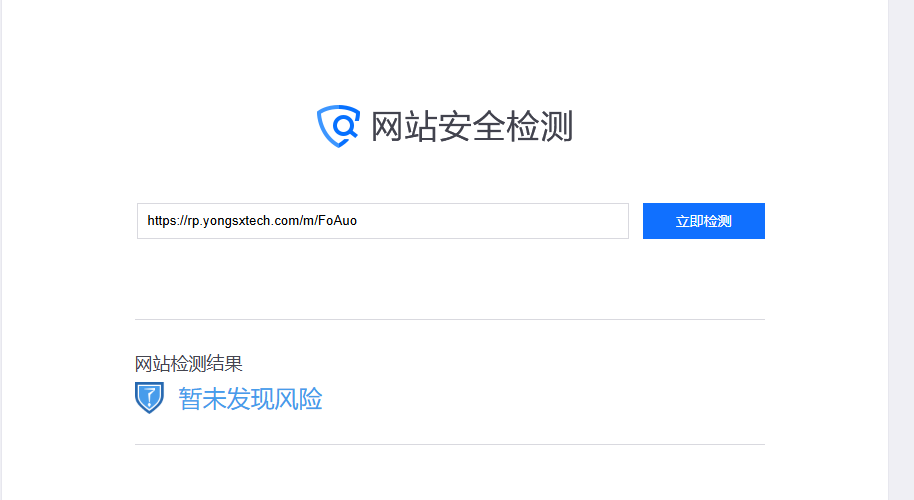914x500 pixels.
Task: Click the blank area below the lower divider
Action: tap(449, 473)
